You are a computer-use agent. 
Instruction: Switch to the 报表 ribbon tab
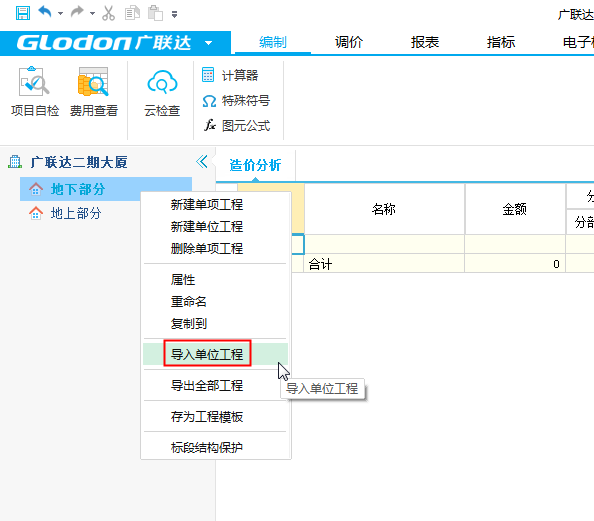(x=425, y=42)
